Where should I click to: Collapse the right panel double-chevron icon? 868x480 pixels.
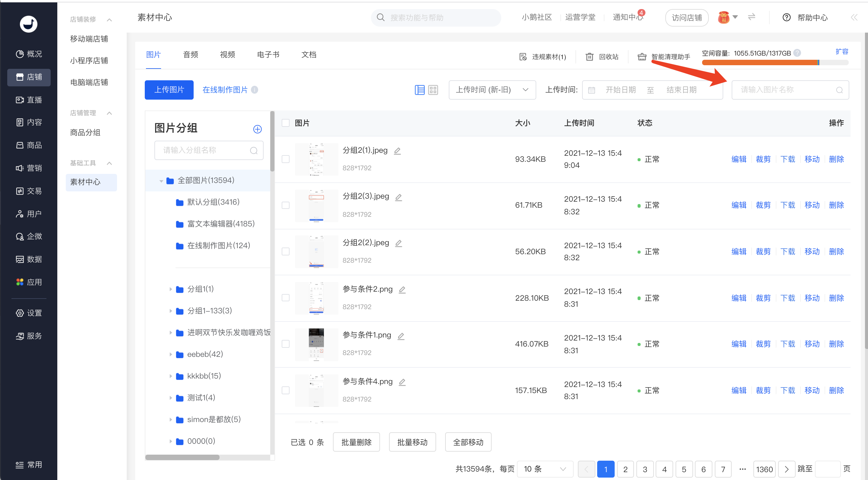[x=854, y=18]
